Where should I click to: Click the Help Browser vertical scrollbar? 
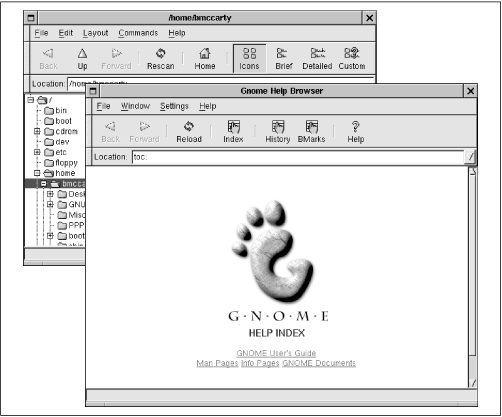pos(472,277)
